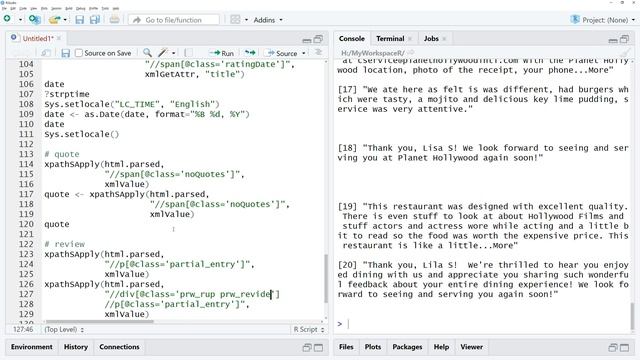Screen dimensions: 640x360
Task: Enable the Source on Save checkbox
Action: (x=79, y=53)
